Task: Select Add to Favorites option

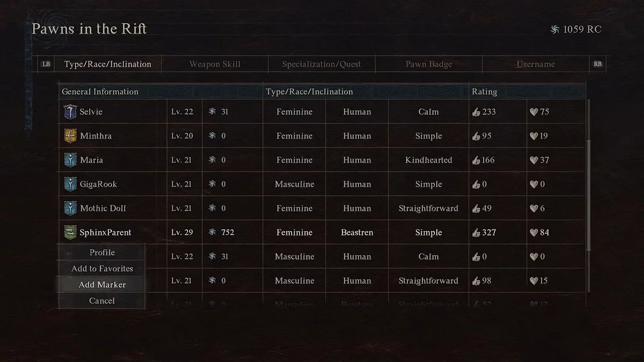Action: pos(102,269)
